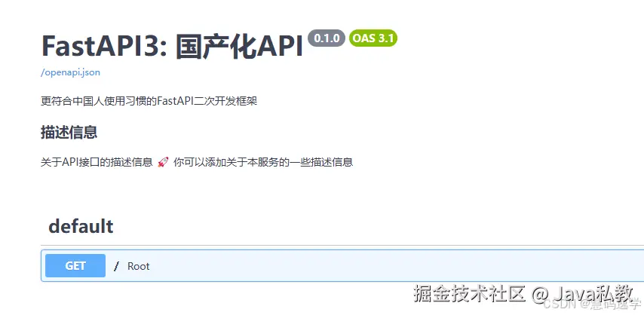Click the text 你可以添加关于本服务的一些描述信息

click(x=263, y=162)
